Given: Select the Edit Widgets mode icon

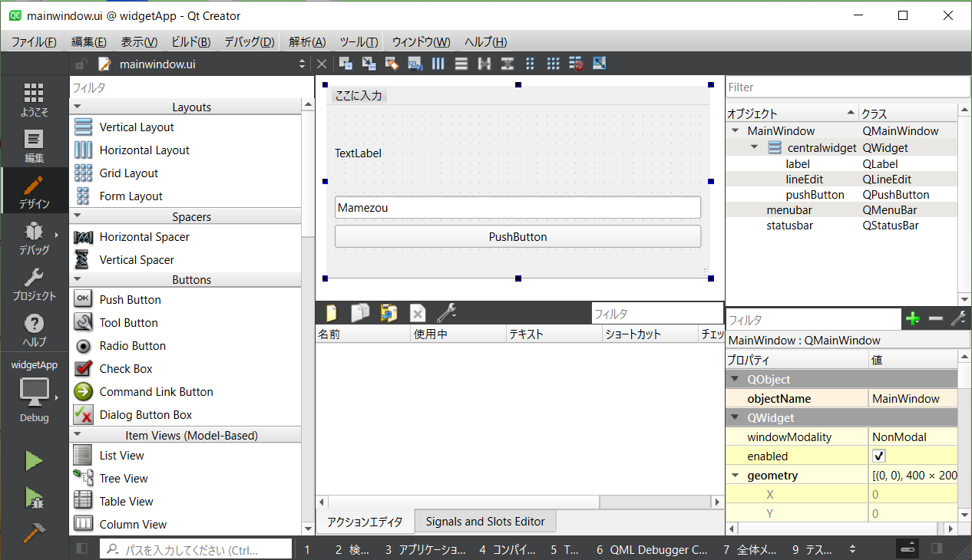Looking at the screenshot, I should 346,64.
